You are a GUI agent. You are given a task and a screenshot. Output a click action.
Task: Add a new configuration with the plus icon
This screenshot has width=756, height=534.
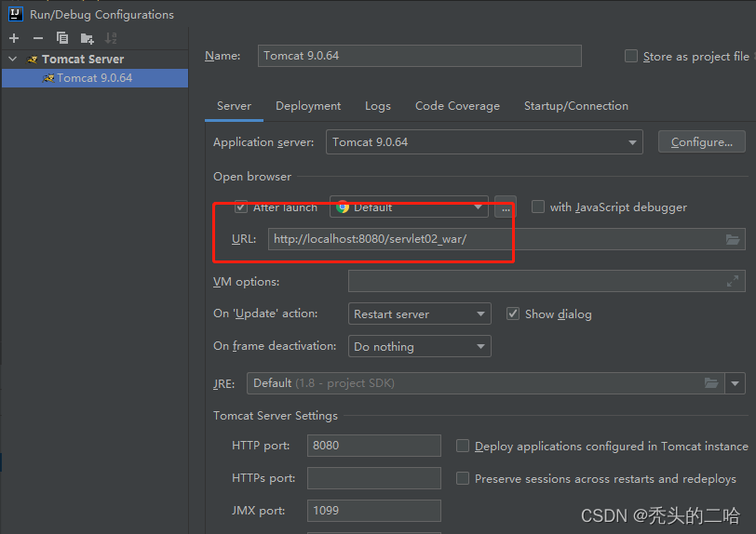pos(14,38)
